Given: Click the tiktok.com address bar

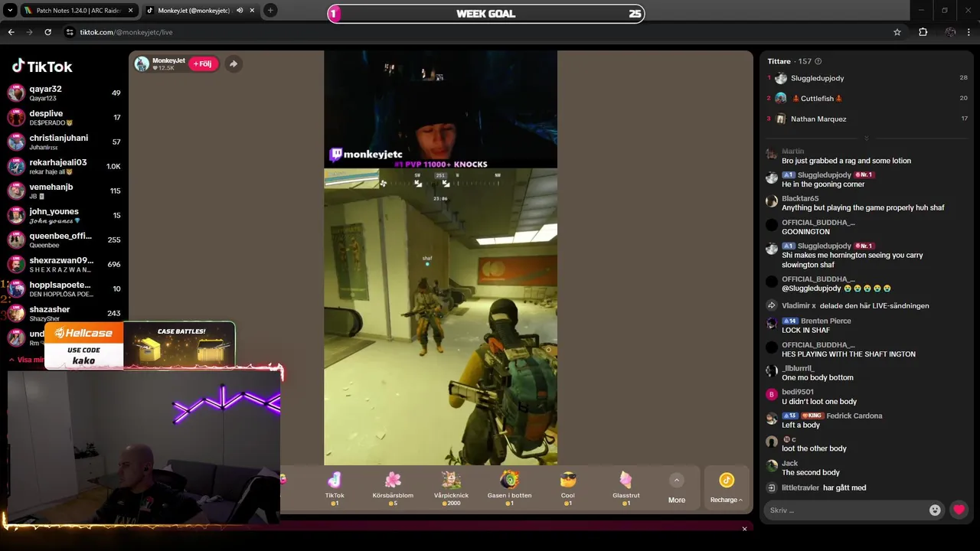Looking at the screenshot, I should 482,32.
